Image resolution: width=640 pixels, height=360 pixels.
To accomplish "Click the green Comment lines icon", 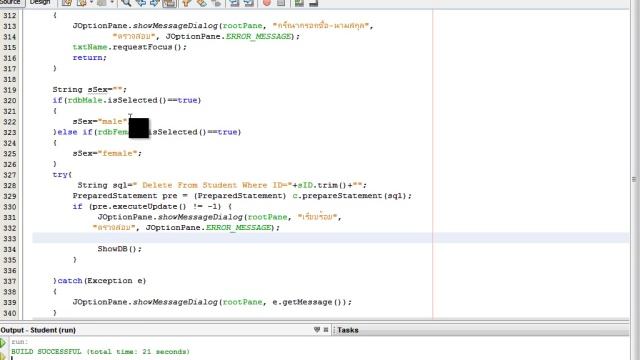I will point(299,3).
